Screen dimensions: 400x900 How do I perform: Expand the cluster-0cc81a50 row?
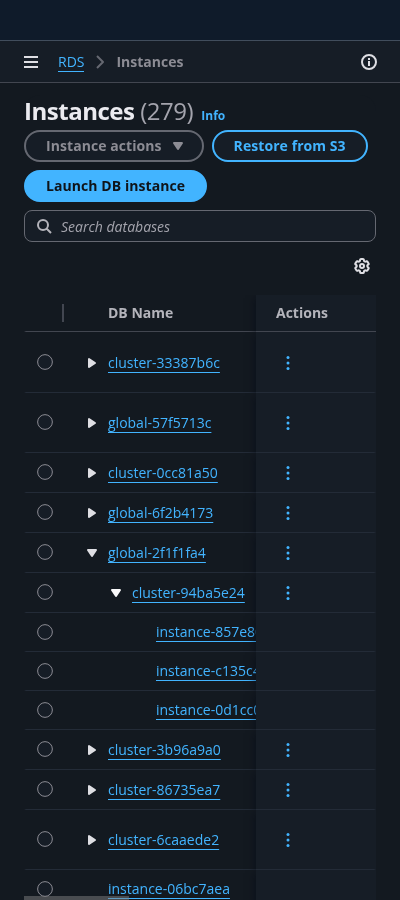[91, 473]
